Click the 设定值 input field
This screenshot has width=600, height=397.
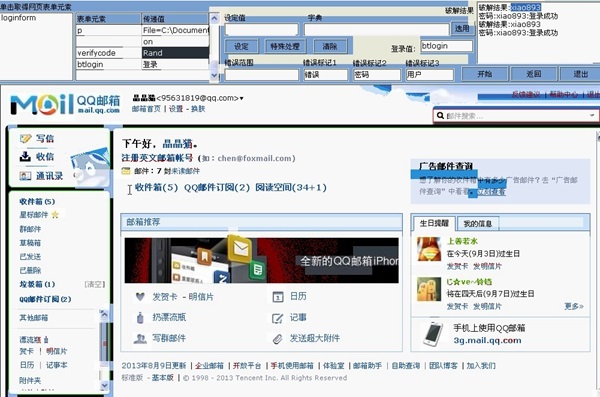click(262, 29)
